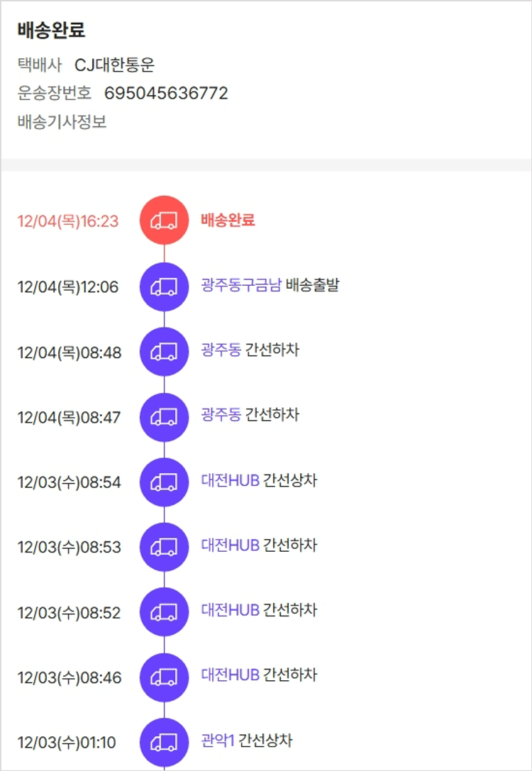Viewport: 532px width, 771px height.
Task: Click the CJ대한통운 courier name
Action: click(114, 66)
